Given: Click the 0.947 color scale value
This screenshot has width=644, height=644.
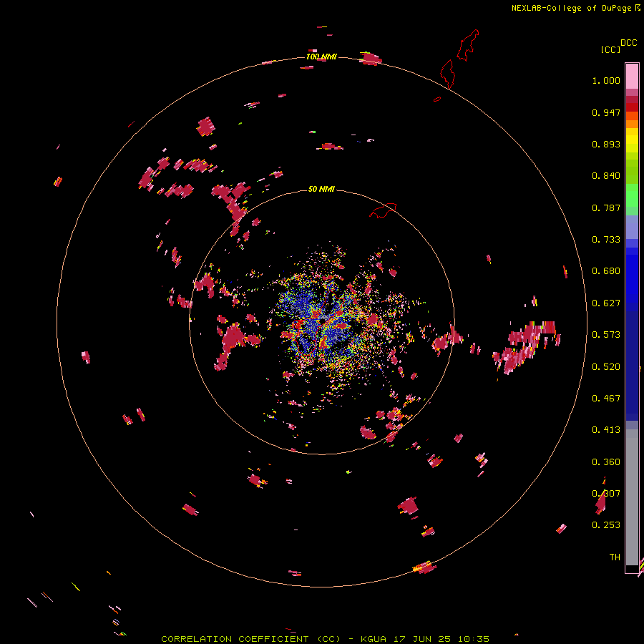Looking at the screenshot, I should pos(606,112).
